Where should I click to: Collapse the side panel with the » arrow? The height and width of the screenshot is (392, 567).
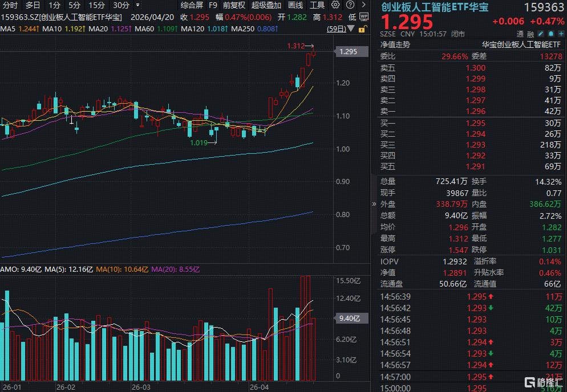tap(374, 204)
